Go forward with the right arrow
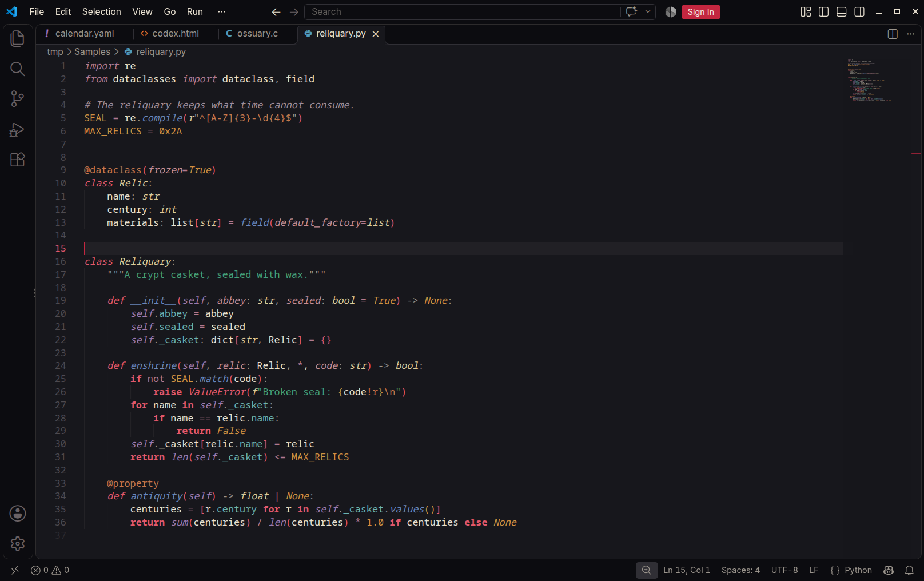This screenshot has width=924, height=581. (x=294, y=12)
